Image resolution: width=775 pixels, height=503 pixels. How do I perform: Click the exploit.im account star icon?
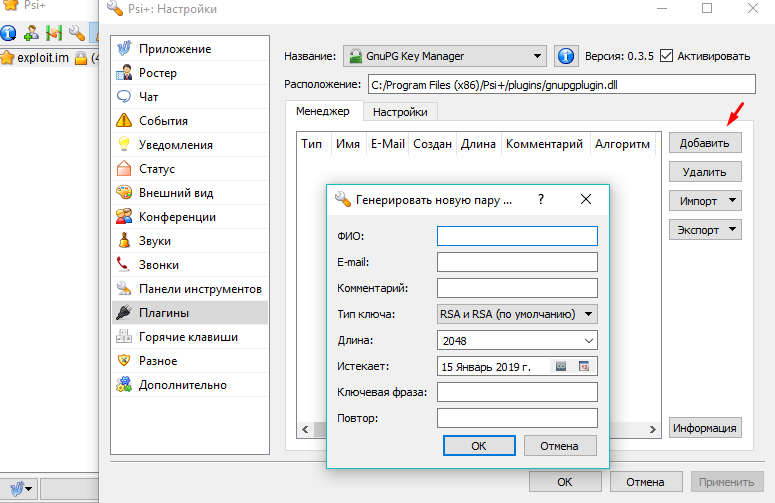pos(7,58)
